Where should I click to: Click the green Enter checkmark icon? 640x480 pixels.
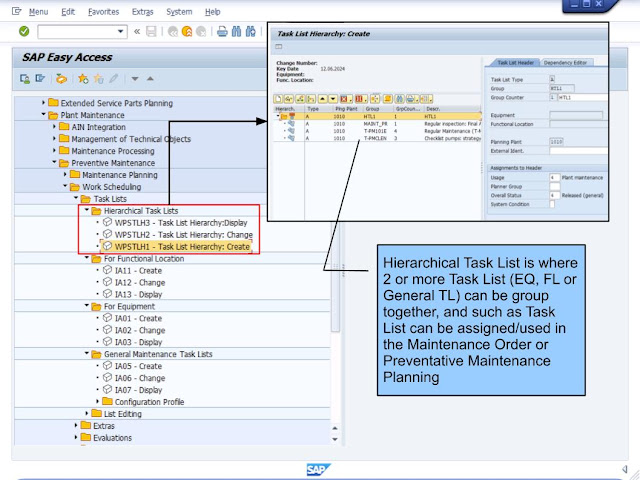(24, 31)
